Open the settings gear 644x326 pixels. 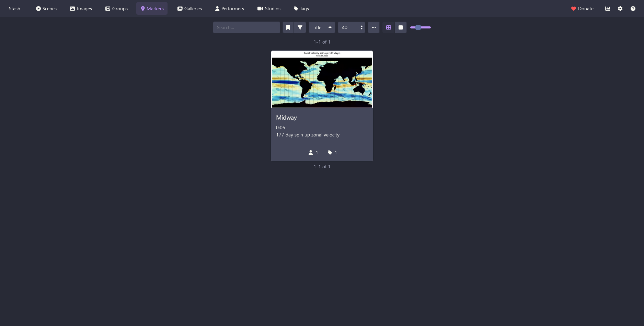pyautogui.click(x=620, y=9)
